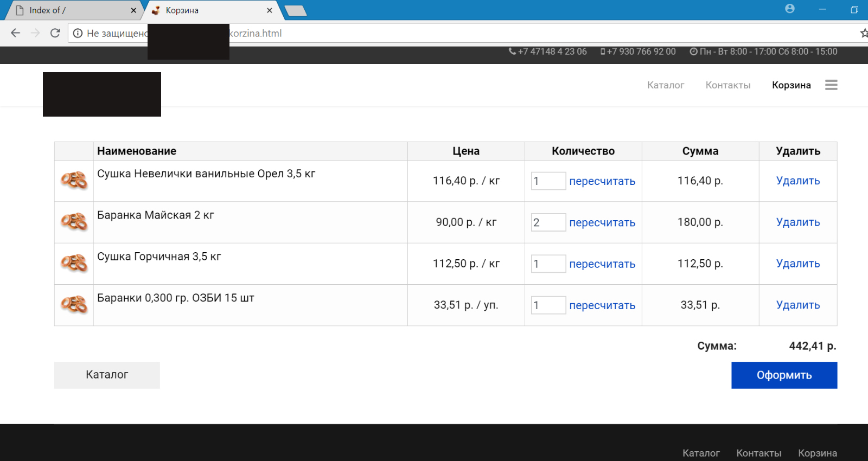Reload the page with refresh icon

tap(55, 33)
